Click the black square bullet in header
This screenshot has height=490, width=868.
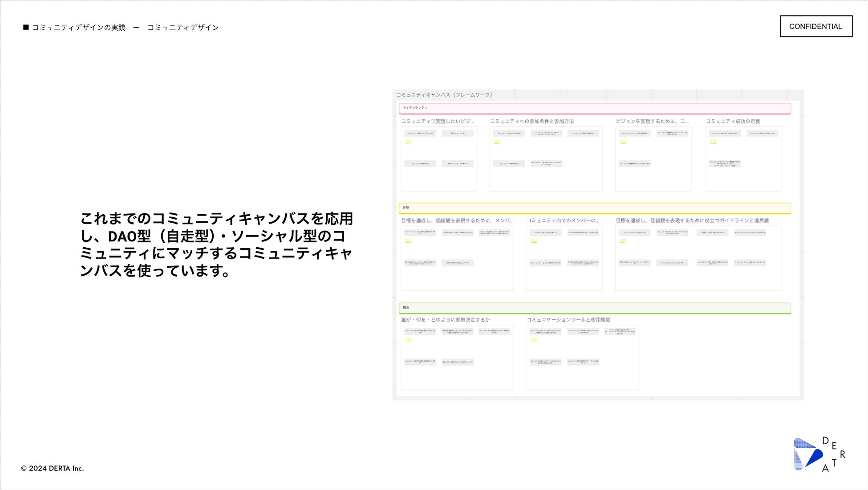click(26, 27)
